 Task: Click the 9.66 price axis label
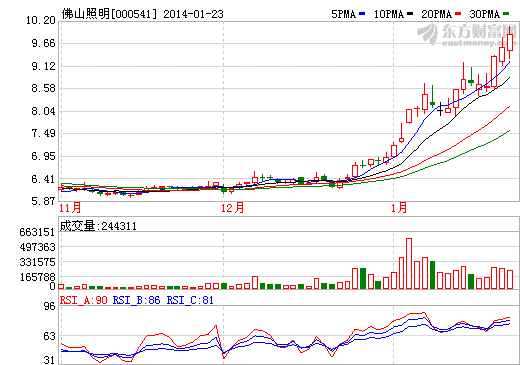(x=43, y=43)
